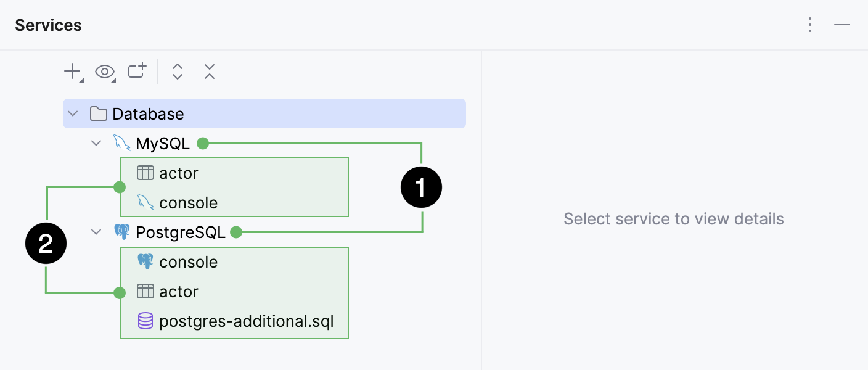Viewport: 868px width, 370px height.
Task: Open the kebab options menu
Action: [809, 25]
